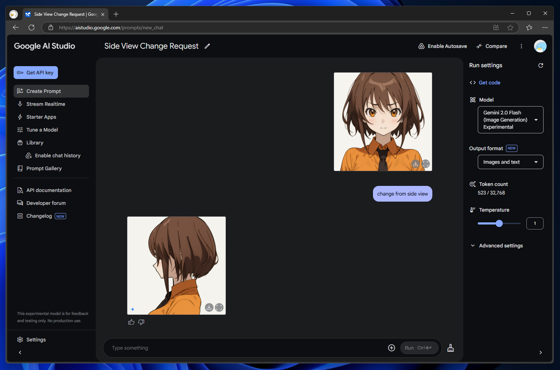Click the Google AI Studio logo

(x=44, y=46)
